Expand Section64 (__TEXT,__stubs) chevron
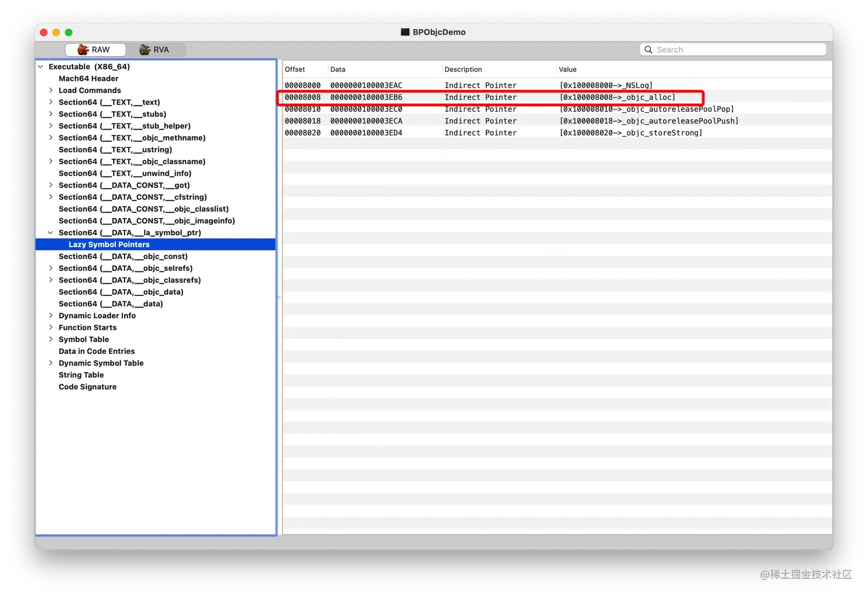868x596 pixels. pyautogui.click(x=51, y=114)
